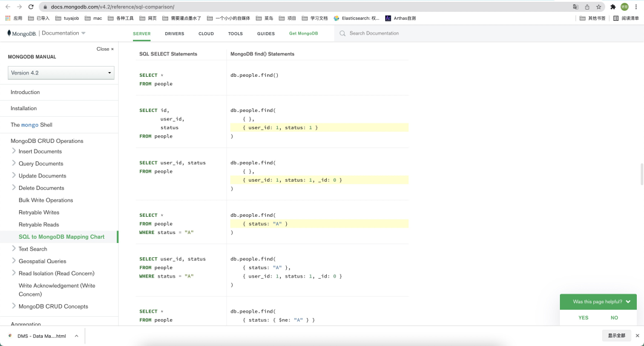
Task: Switch to the DRIVERS tab
Action: click(x=174, y=33)
